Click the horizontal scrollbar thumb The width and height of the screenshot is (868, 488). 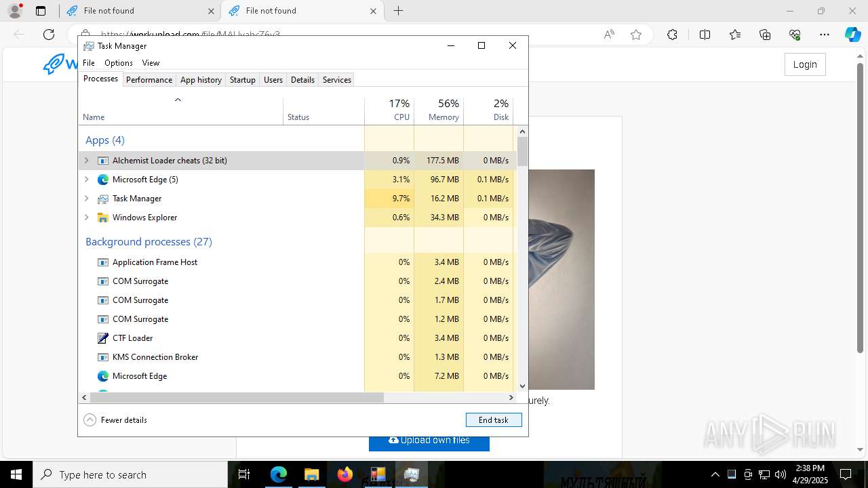pyautogui.click(x=236, y=398)
